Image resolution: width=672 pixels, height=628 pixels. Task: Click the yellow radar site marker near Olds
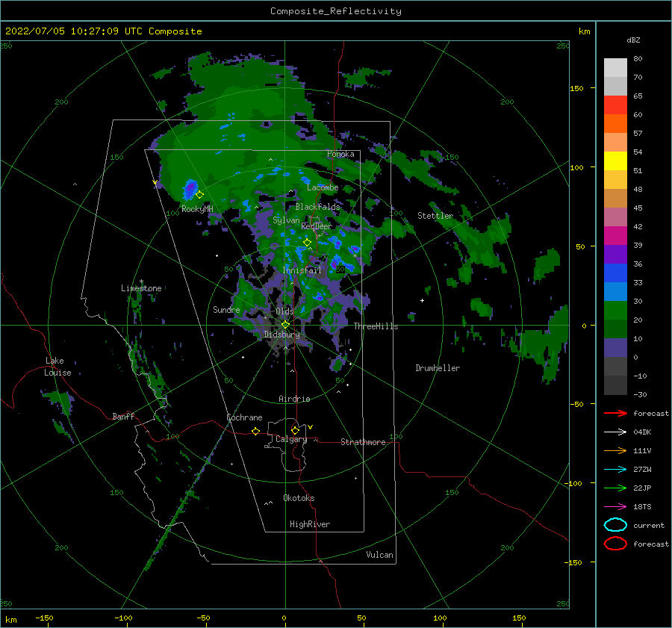[x=285, y=325]
